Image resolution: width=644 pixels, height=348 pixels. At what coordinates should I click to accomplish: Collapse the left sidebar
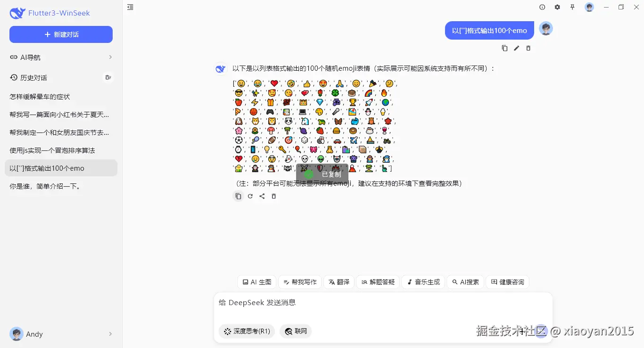pyautogui.click(x=130, y=7)
